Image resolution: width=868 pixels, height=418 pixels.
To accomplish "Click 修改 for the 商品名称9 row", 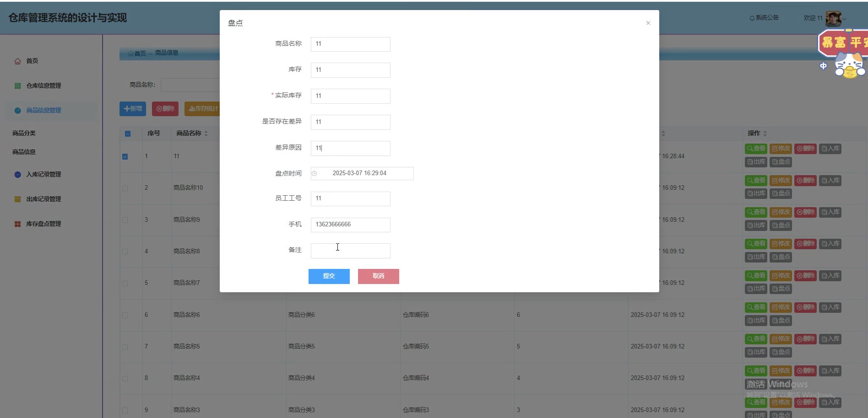I will pyautogui.click(x=781, y=212).
